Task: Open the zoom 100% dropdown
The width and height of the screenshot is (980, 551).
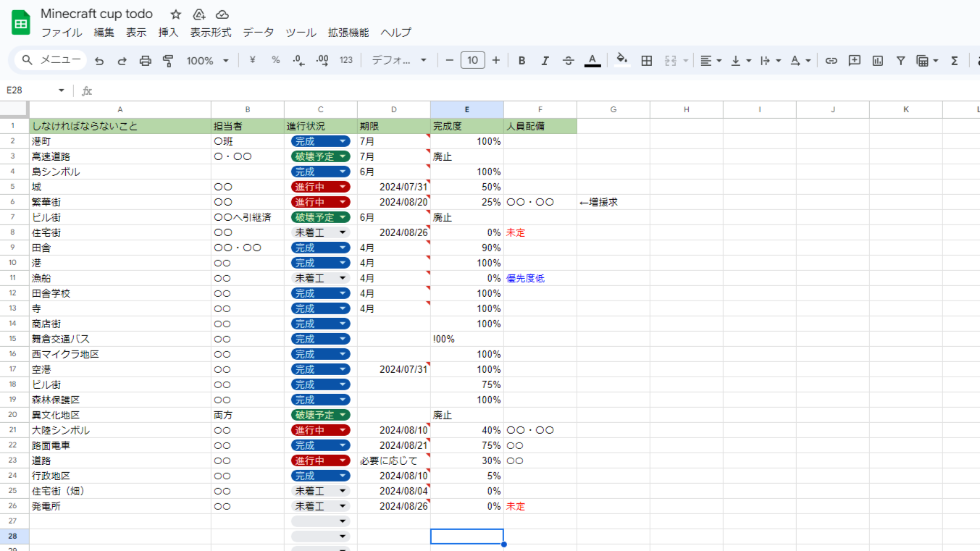Action: point(208,61)
